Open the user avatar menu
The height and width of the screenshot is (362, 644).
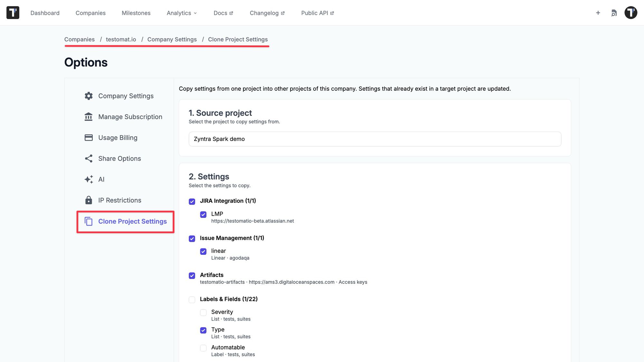(x=631, y=13)
